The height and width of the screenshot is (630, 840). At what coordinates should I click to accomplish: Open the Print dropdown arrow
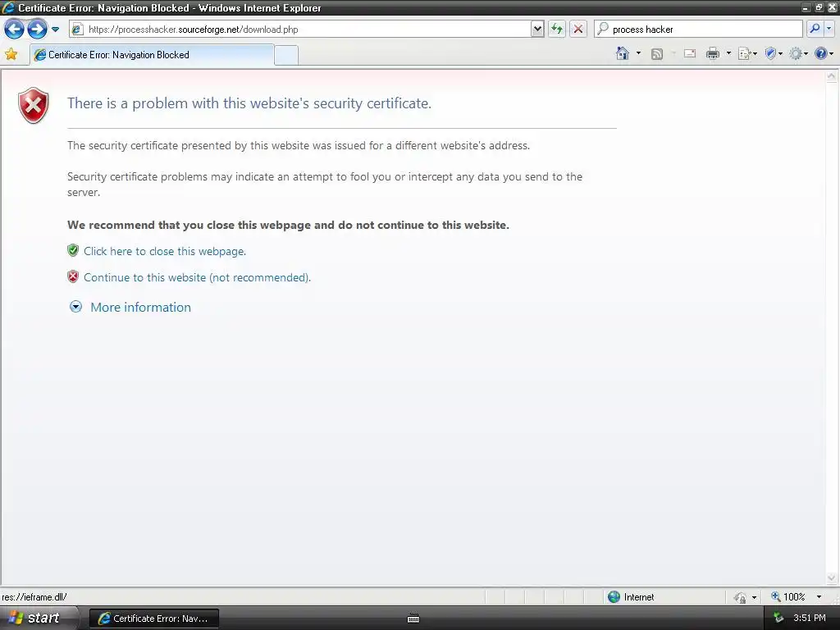tap(728, 53)
